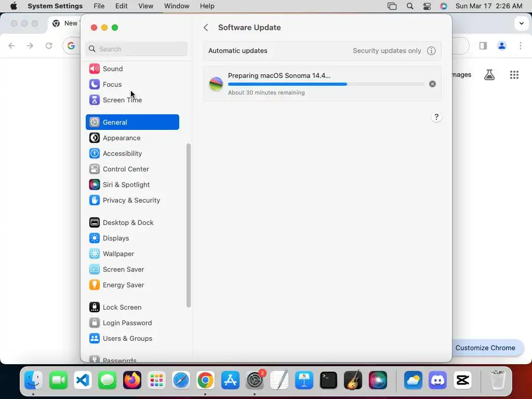532x399 pixels.
Task: Open the View menu
Action: (146, 6)
